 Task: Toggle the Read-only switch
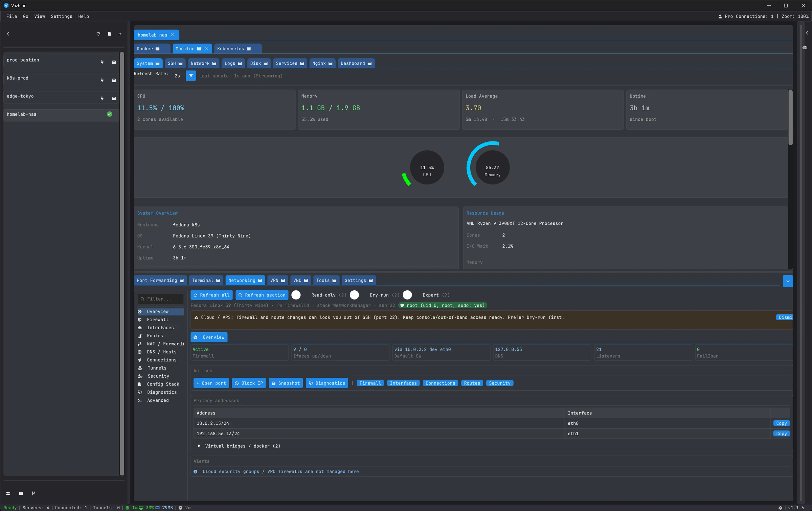tap(296, 295)
